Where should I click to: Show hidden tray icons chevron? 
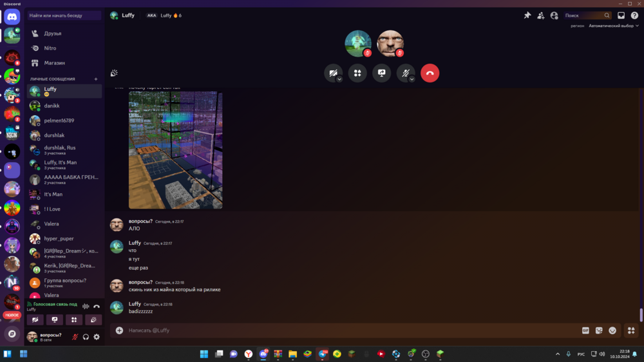pyautogui.click(x=557, y=354)
